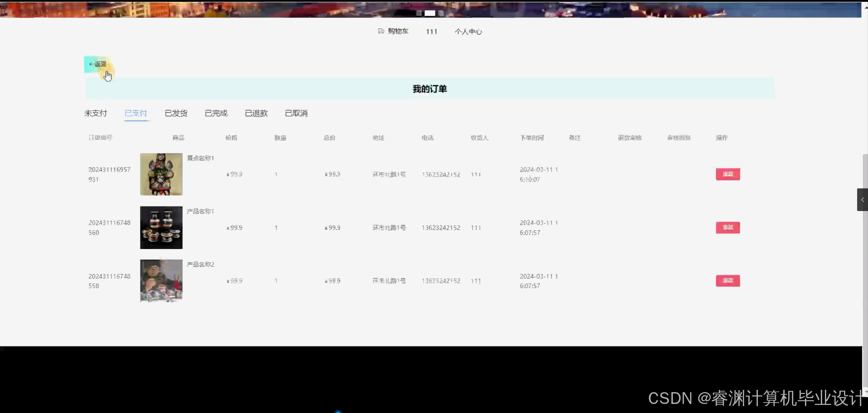Click the username 111 link
This screenshot has width=868, height=413.
tap(431, 31)
